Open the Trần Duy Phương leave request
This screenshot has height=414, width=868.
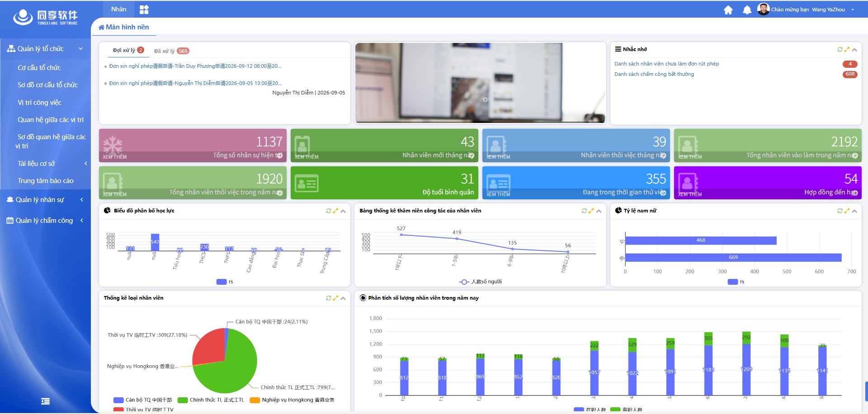(x=195, y=66)
